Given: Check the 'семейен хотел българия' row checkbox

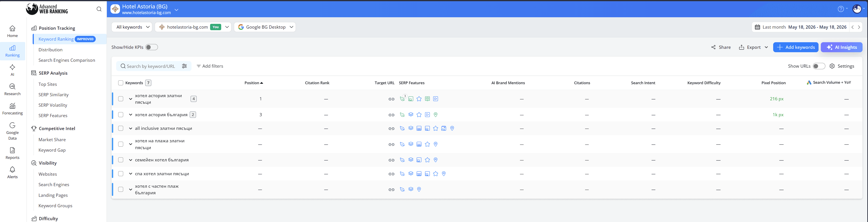Looking at the screenshot, I should click(121, 160).
